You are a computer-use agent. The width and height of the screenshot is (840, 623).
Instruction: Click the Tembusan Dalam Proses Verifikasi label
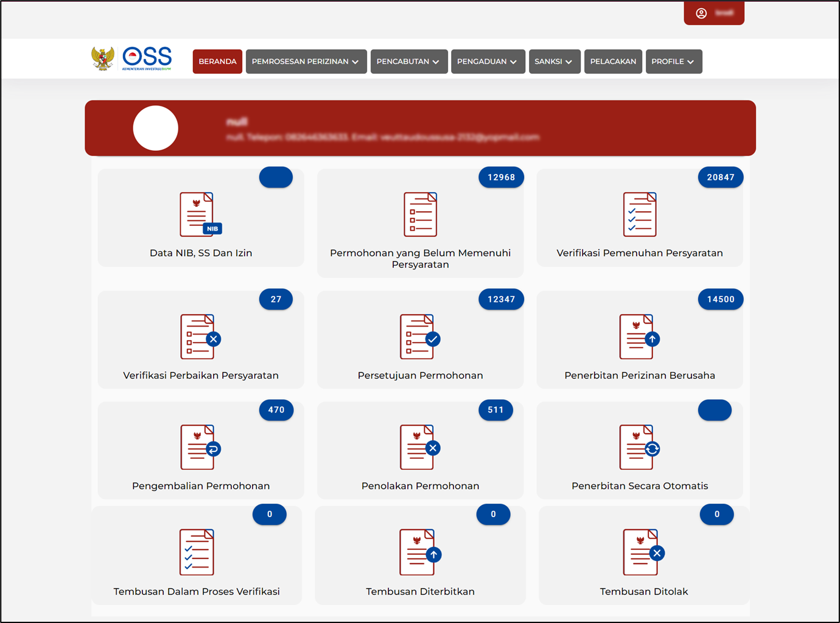point(197,591)
